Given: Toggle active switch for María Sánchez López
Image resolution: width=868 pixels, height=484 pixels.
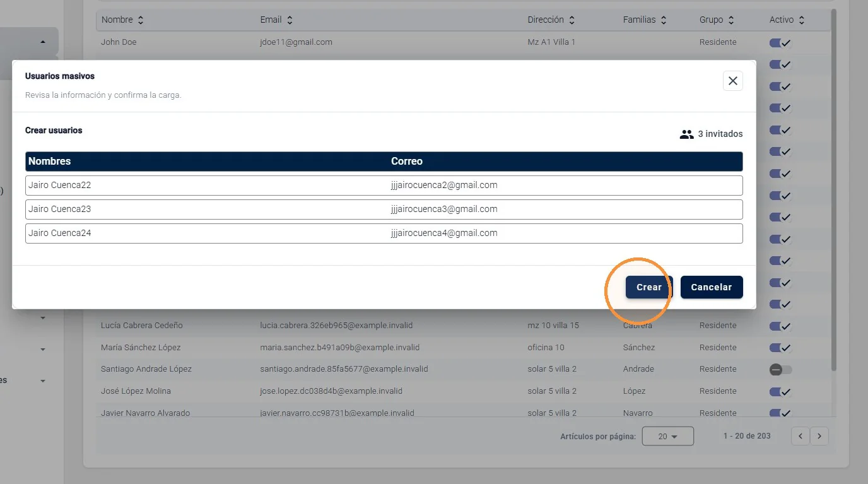Looking at the screenshot, I should [780, 348].
